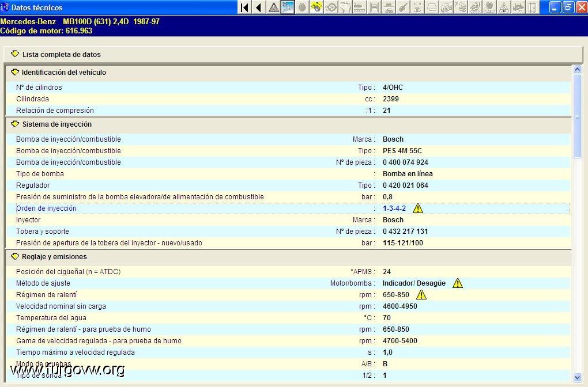The width and height of the screenshot is (588, 387).
Task: Click the value 4/OHC
Action: point(393,88)
